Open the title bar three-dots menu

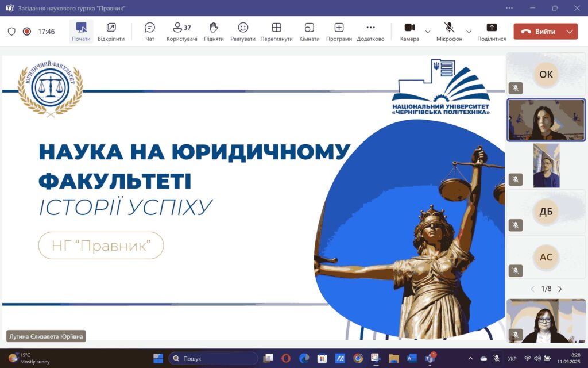pyautogui.click(x=509, y=8)
